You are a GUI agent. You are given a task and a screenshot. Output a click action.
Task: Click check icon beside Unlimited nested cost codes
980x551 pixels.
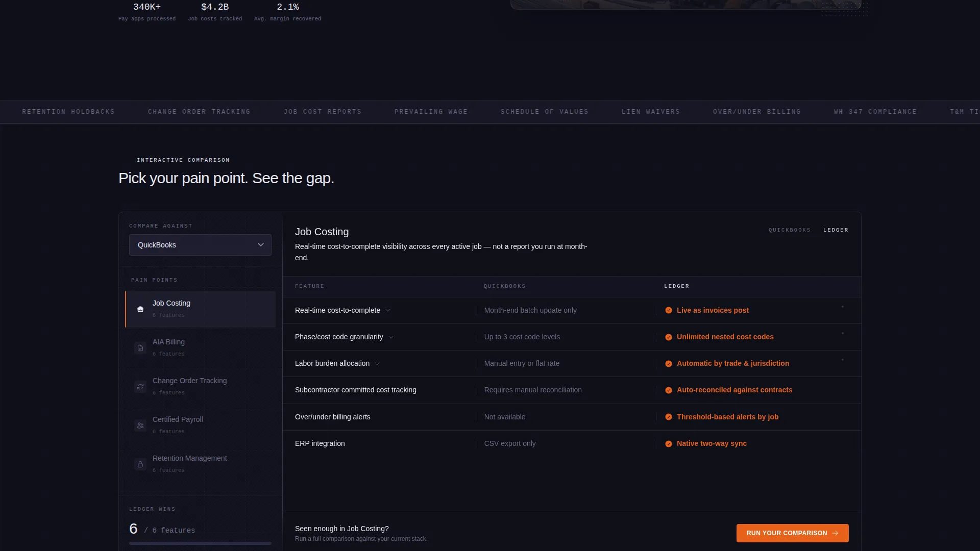(669, 337)
